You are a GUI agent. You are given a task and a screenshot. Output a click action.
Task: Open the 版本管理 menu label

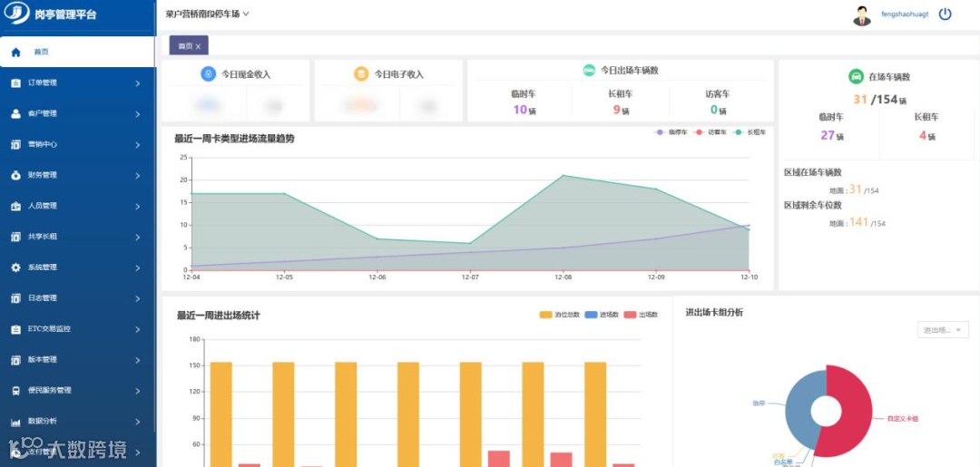(43, 360)
